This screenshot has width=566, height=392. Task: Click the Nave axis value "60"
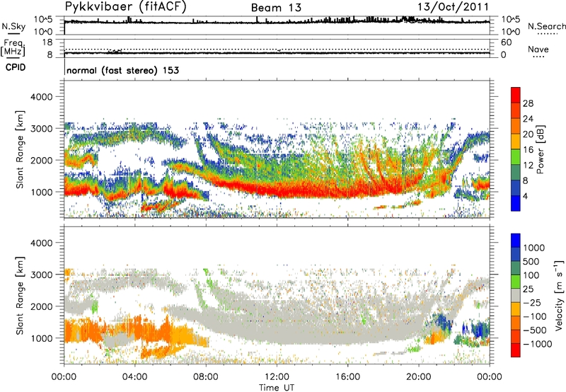point(506,42)
